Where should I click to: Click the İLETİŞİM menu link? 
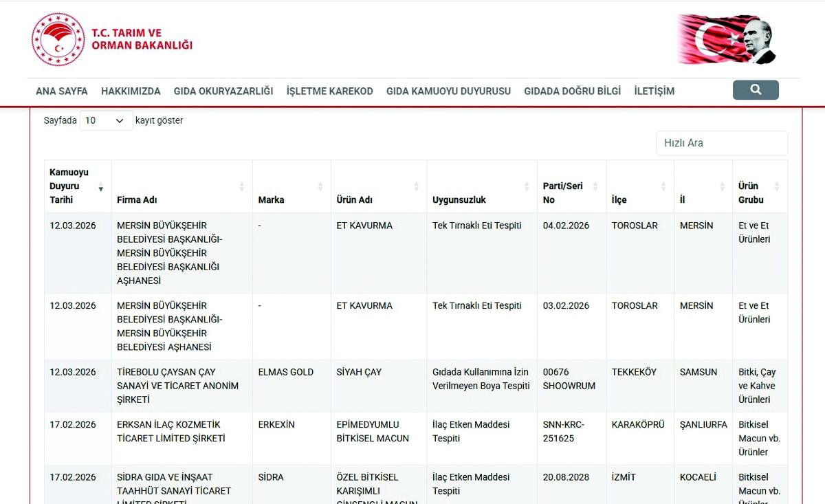[x=654, y=91]
